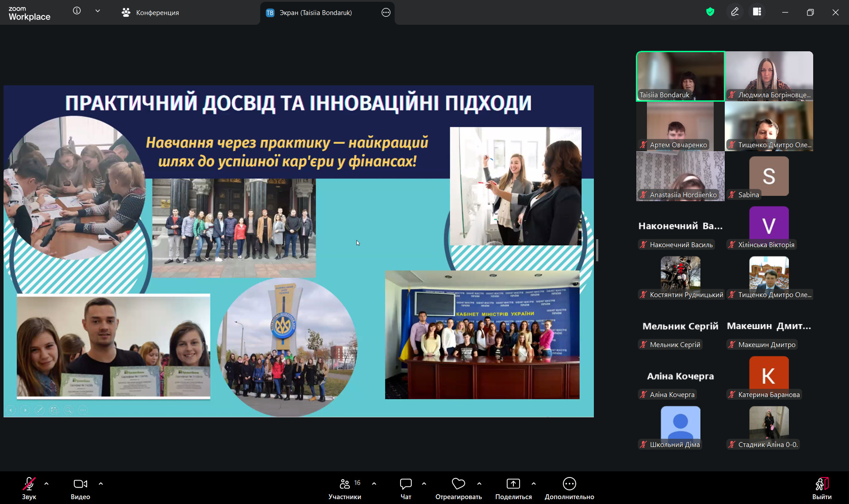Viewport: 849px width, 504px height.
Task: Change the view layout icon
Action: pos(757,12)
